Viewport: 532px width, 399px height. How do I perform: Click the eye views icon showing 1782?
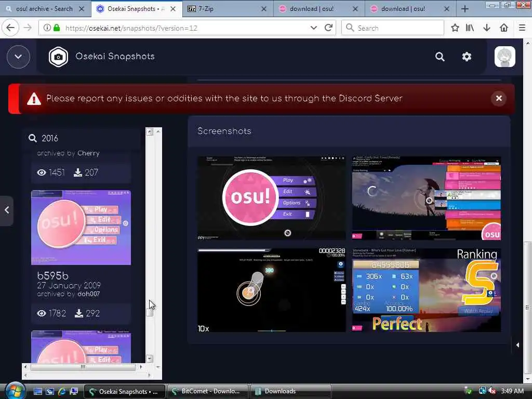(42, 313)
